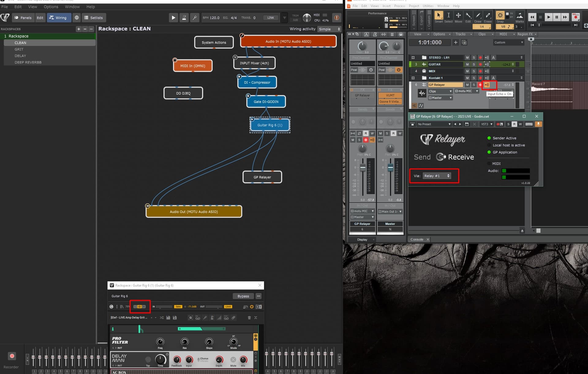This screenshot has width=588, height=374.
Task: Open the Wiring activity Simple dropdown
Action: tap(329, 29)
